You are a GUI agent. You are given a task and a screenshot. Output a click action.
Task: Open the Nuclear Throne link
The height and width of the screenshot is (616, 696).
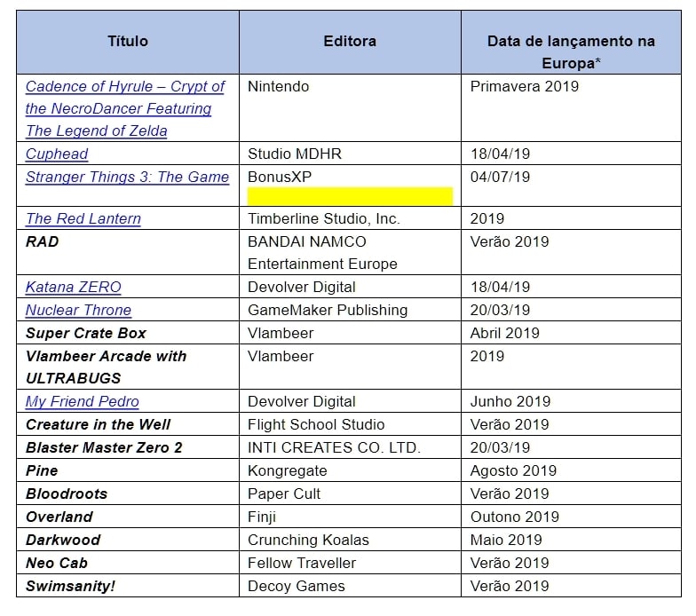click(78, 310)
